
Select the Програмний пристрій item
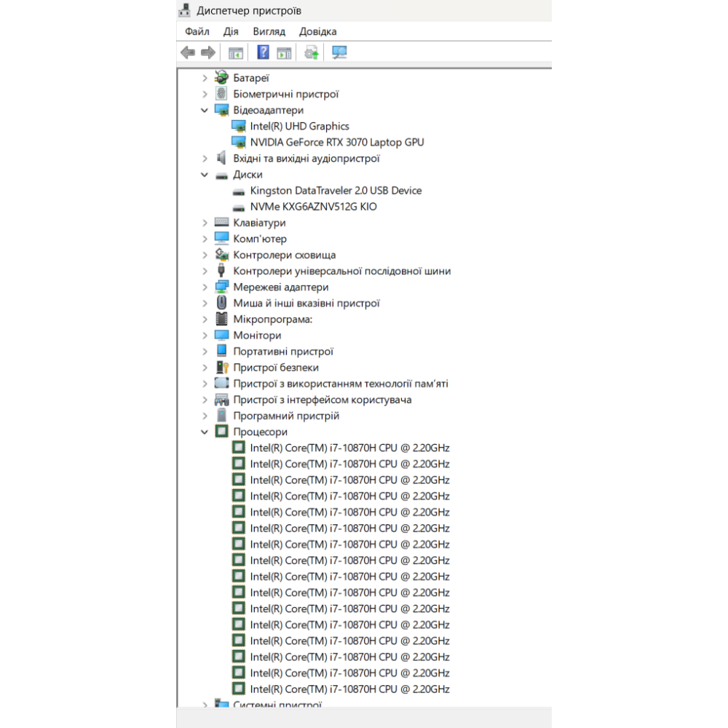[286, 416]
